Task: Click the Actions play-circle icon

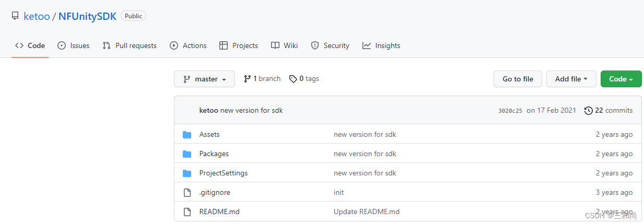Action: pyautogui.click(x=174, y=45)
